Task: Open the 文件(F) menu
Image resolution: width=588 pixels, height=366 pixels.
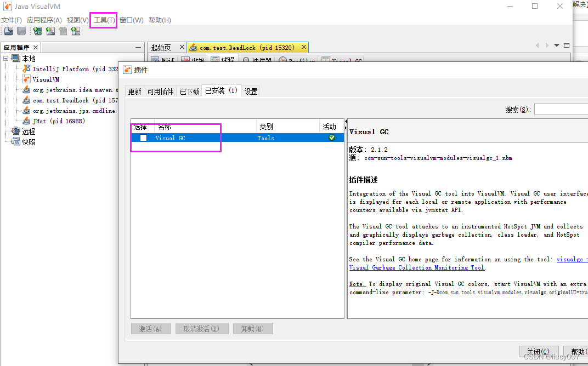Action: [12, 20]
